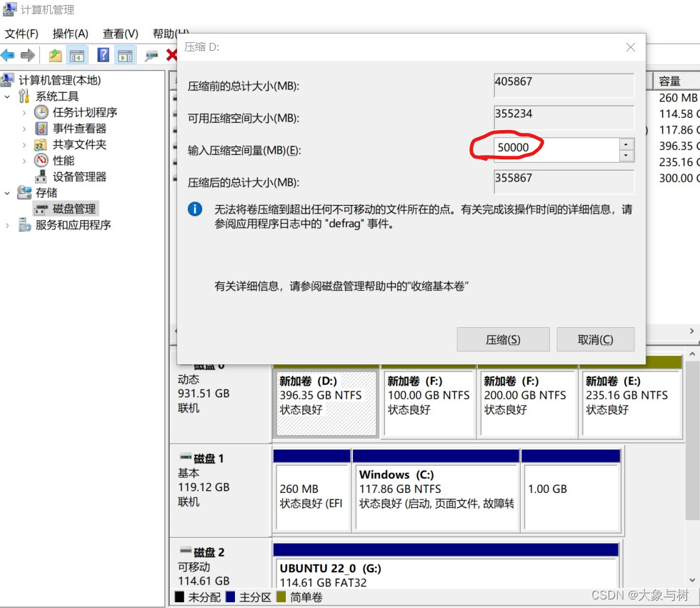Viewport: 700px width, 608px height.
Task: Open 设备管理器 in the tree
Action: [x=79, y=176]
